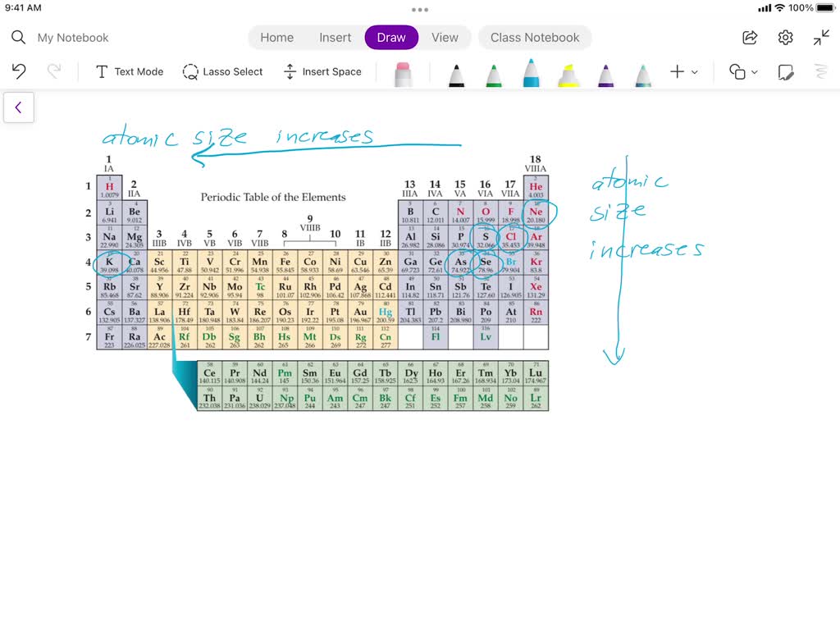Viewport: 840px width, 630px height.
Task: Select the eraser tool
Action: [x=402, y=73]
